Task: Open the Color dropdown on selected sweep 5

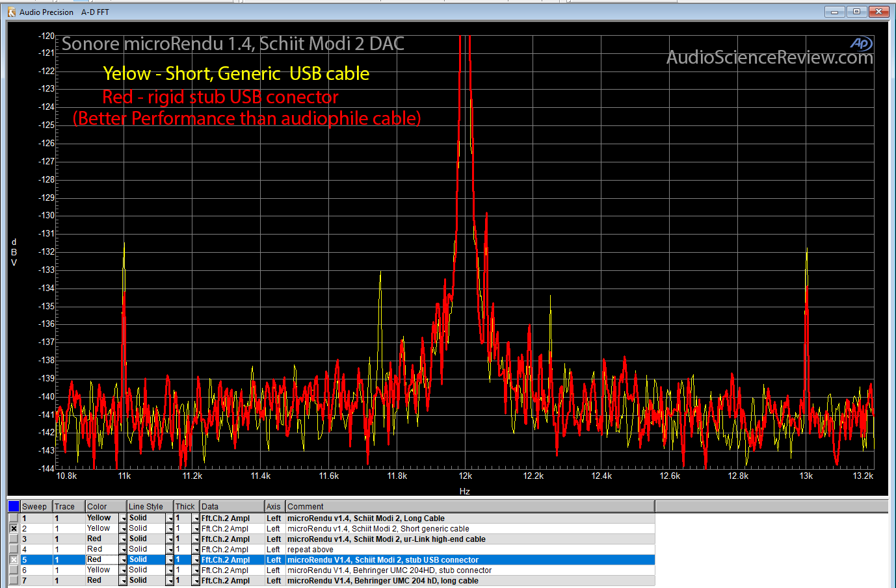Action: (x=123, y=560)
